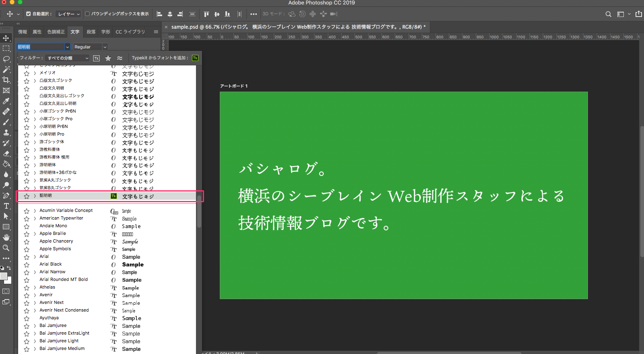Favorite the Arial Black font star
644x354 pixels.
click(27, 264)
